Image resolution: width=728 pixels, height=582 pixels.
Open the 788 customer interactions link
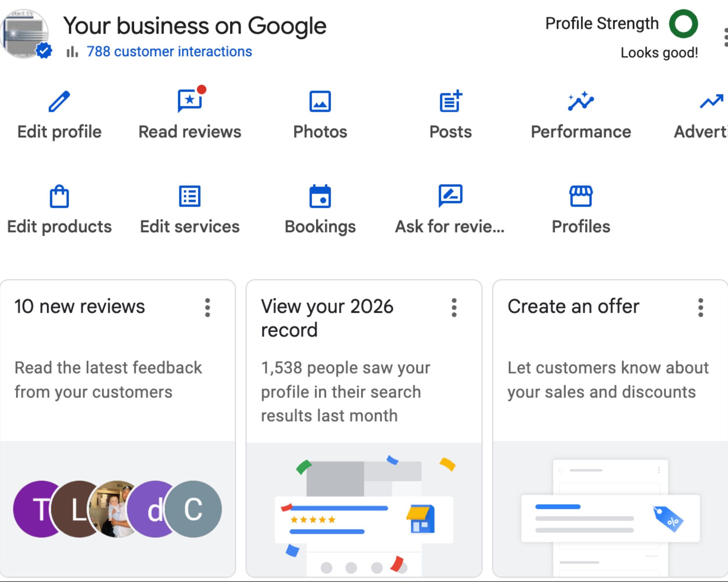[169, 52]
